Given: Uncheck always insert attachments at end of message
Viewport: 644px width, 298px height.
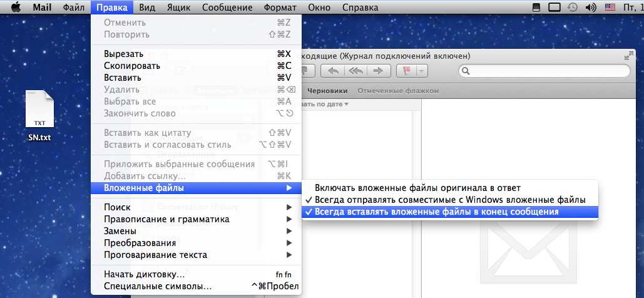Looking at the screenshot, I should 450,212.
